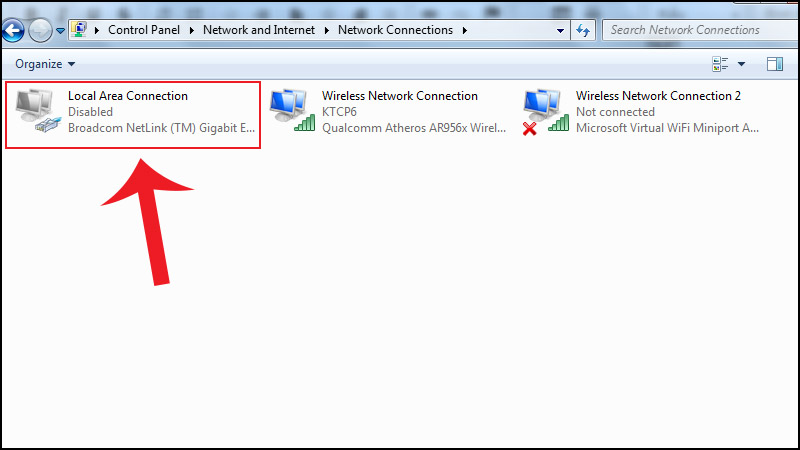Click the Back navigation arrow button
The width and height of the screenshot is (800, 450).
coord(13,30)
